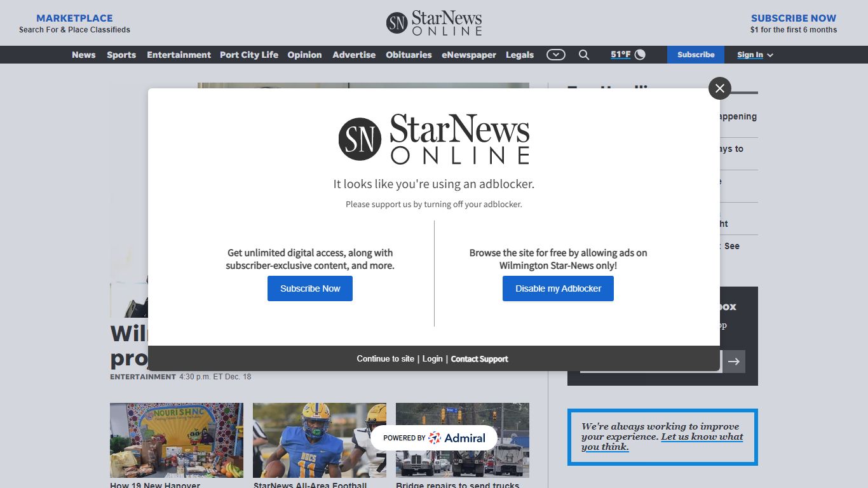This screenshot has height=488, width=868.
Task: Open the News menu
Action: coord(83,55)
